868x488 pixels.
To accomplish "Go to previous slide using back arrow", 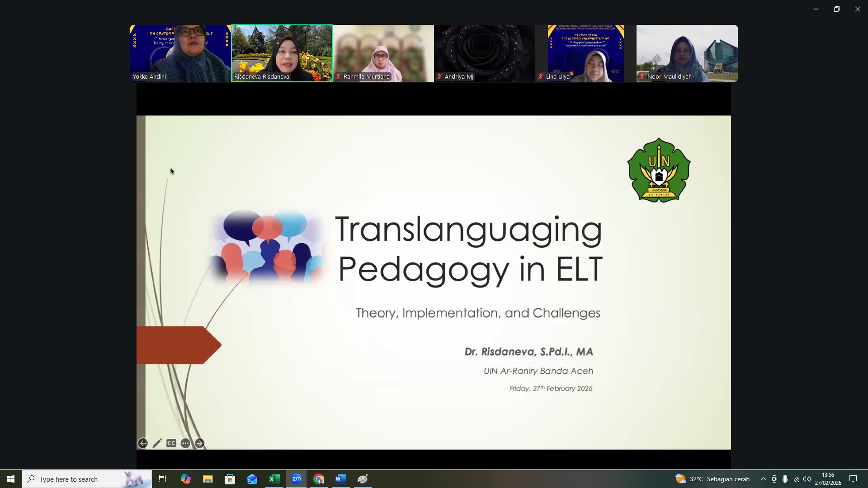I will click(x=142, y=443).
